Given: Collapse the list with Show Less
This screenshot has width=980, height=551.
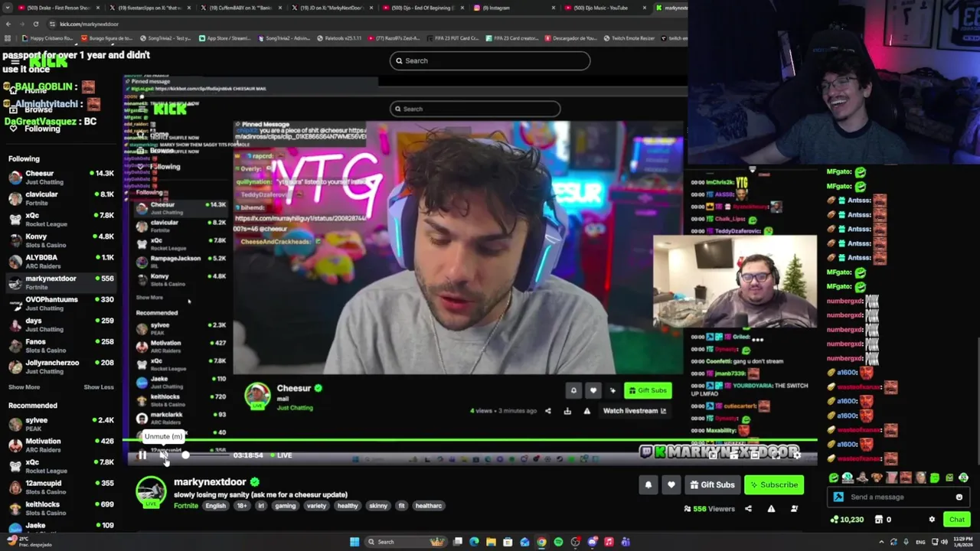Looking at the screenshot, I should tap(99, 387).
